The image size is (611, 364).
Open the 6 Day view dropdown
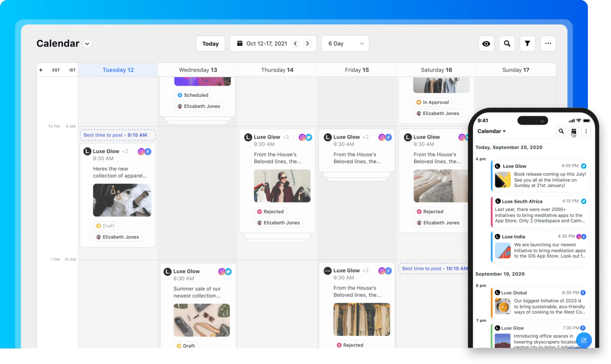coord(345,44)
